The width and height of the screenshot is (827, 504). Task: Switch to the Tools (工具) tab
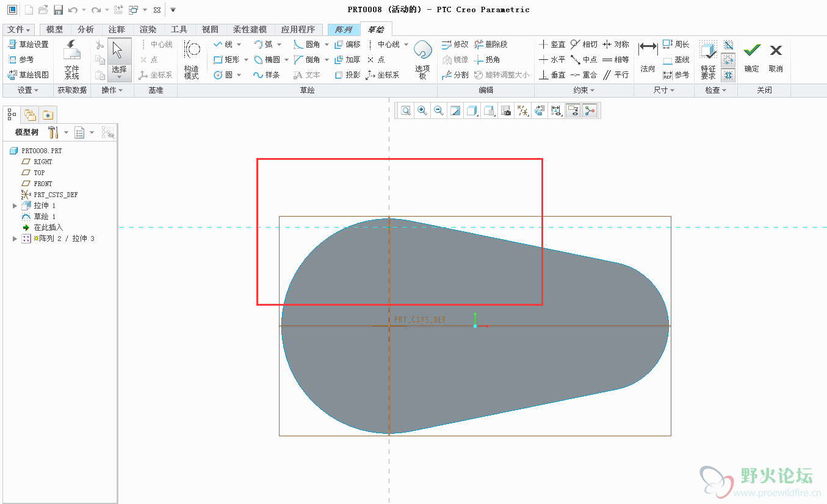click(179, 29)
